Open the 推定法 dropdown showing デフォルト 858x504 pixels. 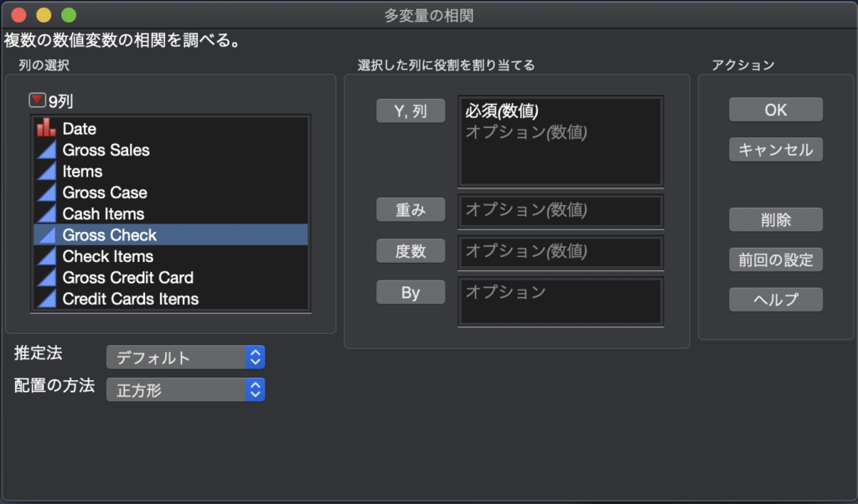(185, 356)
